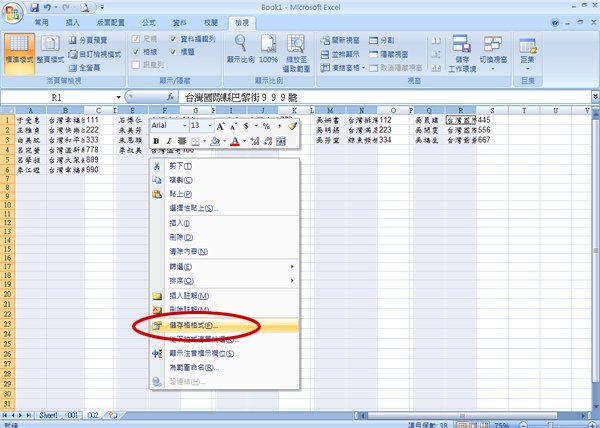Open Quick Access Toolbar customize arrow
Viewport: 600px width, 428px height.
pos(103,7)
